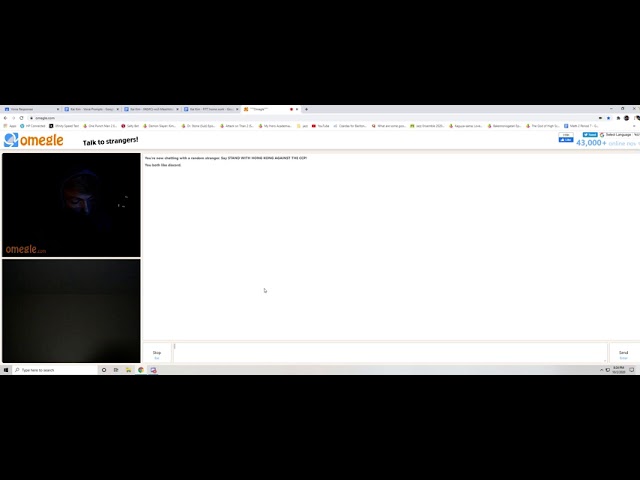Open the Chrome profile avatar

[627, 118]
